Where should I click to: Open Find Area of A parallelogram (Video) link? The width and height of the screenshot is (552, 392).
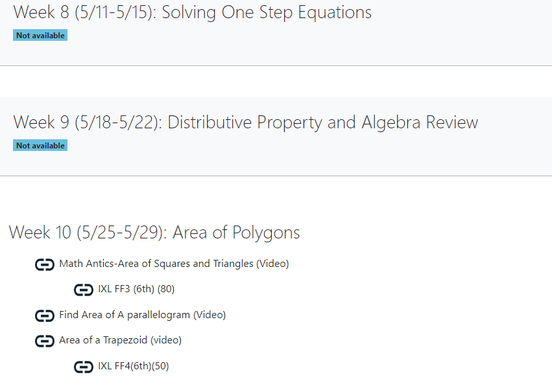pyautogui.click(x=142, y=315)
